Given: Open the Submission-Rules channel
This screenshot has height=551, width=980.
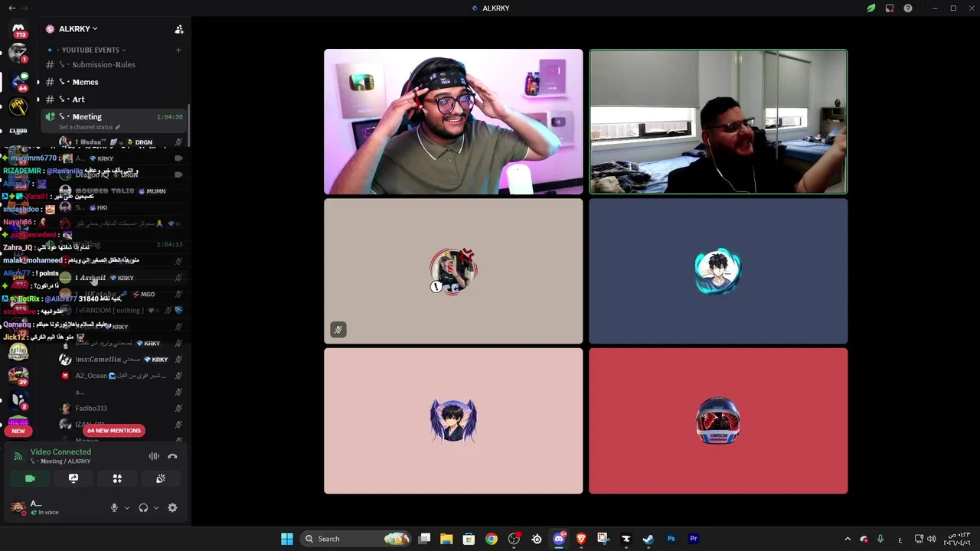Looking at the screenshot, I should [x=113, y=64].
